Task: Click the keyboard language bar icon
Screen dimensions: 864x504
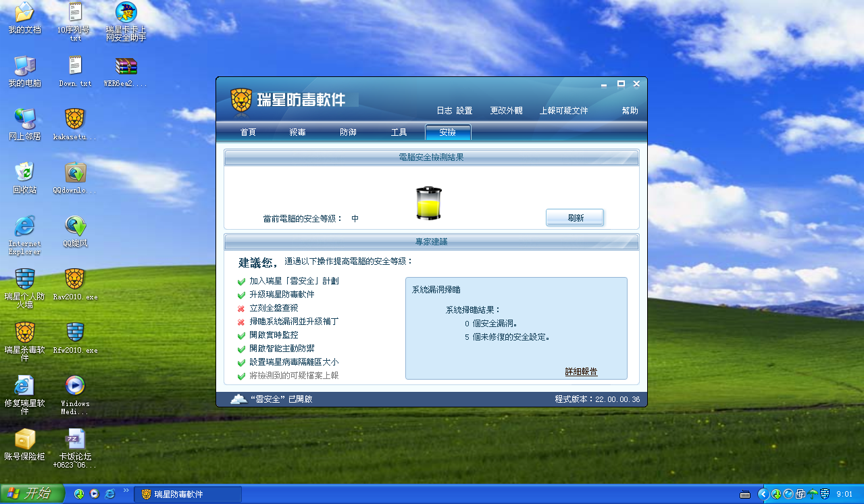Action: point(745,495)
